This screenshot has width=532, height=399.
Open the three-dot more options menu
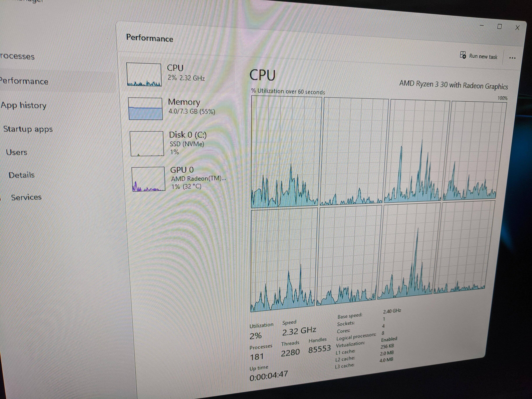click(x=512, y=58)
